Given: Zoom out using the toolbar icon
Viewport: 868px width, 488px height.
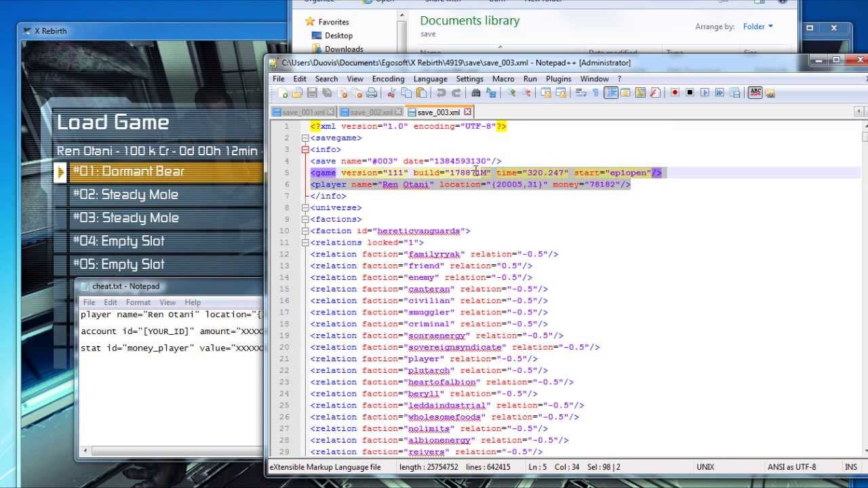Looking at the screenshot, I should (x=526, y=93).
